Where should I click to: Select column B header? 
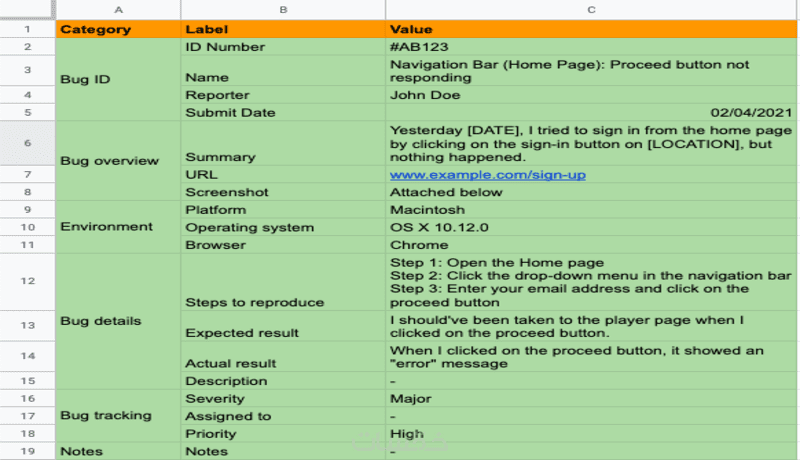[x=283, y=10]
